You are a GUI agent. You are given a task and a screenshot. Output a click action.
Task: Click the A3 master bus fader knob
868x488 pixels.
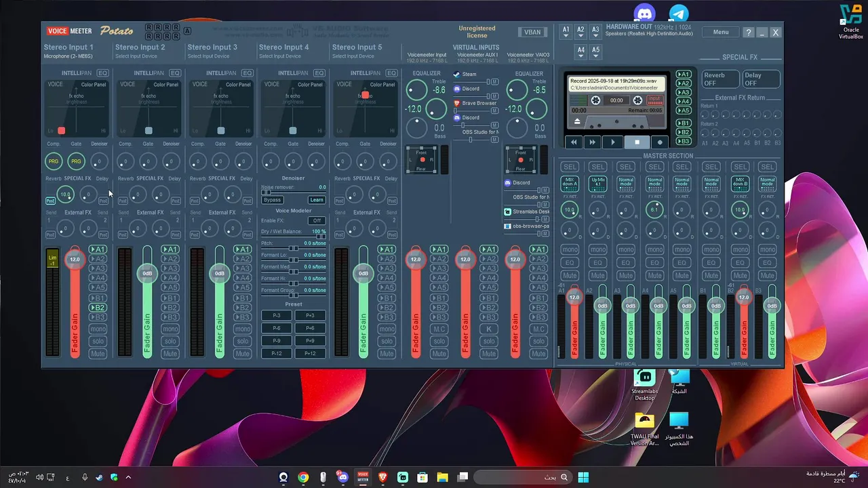[631, 306]
